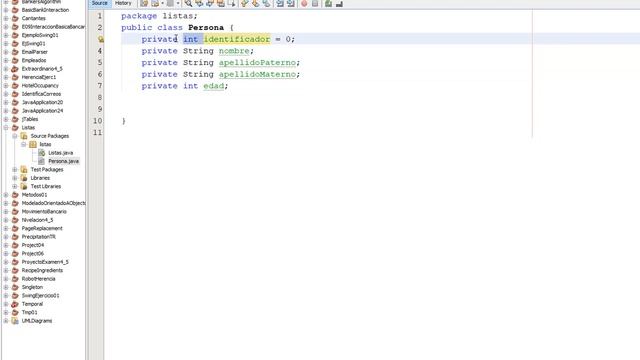Image resolution: width=640 pixels, height=360 pixels.
Task: Click the Listas.java file icon
Action: tap(42, 153)
